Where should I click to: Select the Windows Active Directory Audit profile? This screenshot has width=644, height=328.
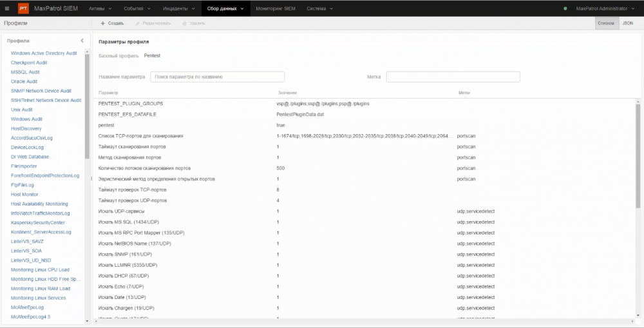point(44,53)
